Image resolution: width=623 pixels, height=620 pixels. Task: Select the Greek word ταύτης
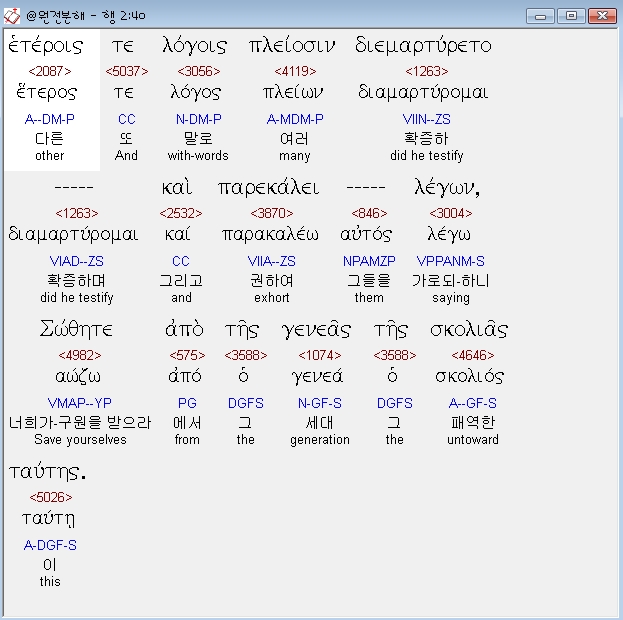[47, 472]
